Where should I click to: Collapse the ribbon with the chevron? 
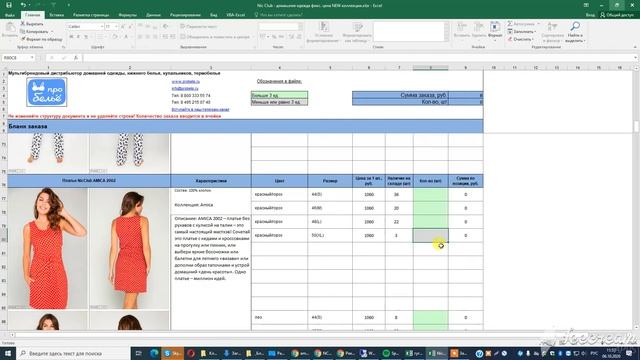pos(635,47)
